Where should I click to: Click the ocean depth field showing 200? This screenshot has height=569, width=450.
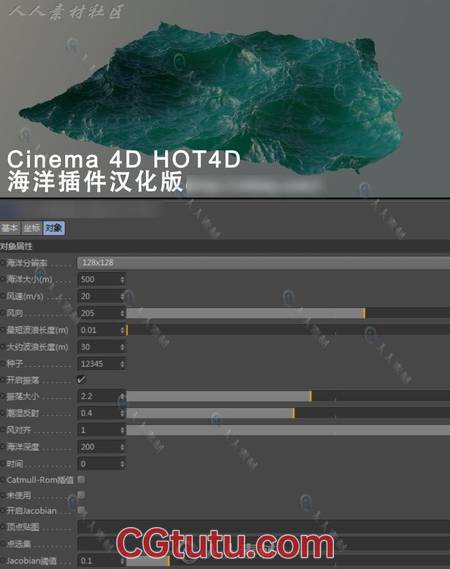click(99, 447)
